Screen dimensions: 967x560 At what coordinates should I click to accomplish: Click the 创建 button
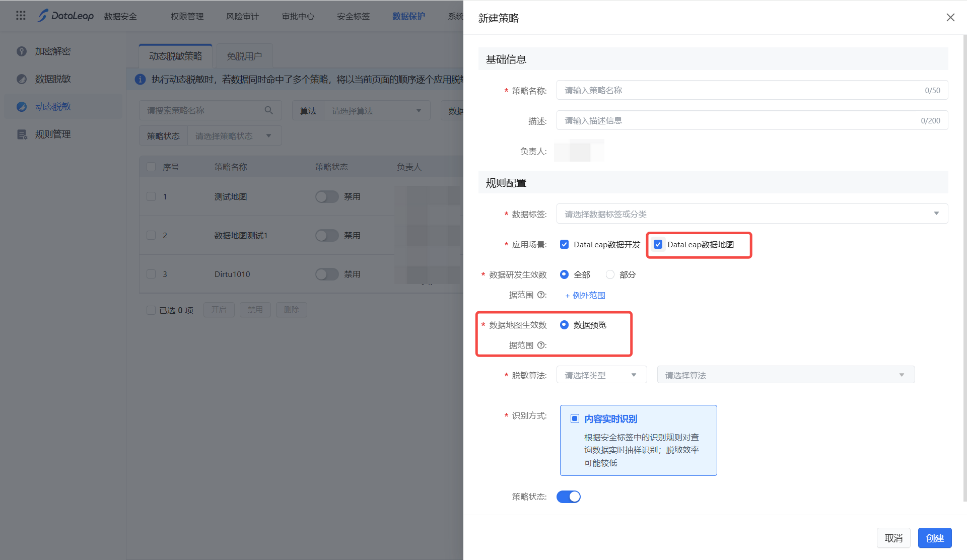(x=934, y=538)
